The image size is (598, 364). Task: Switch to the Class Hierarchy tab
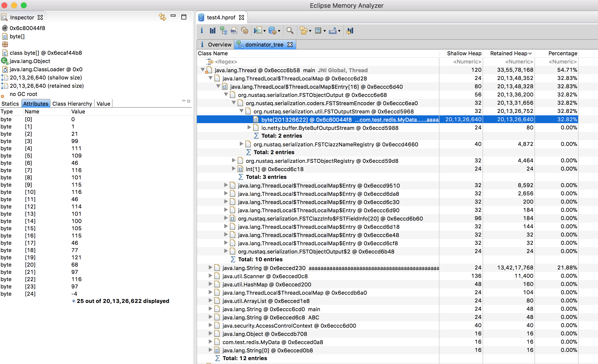point(72,103)
